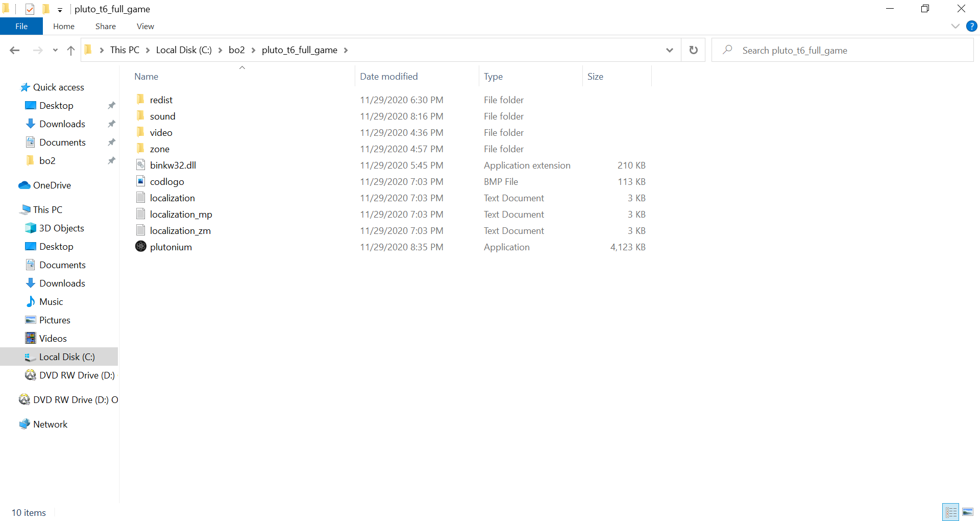Select the codlogo BMP file icon
This screenshot has width=980, height=521.
click(x=141, y=181)
